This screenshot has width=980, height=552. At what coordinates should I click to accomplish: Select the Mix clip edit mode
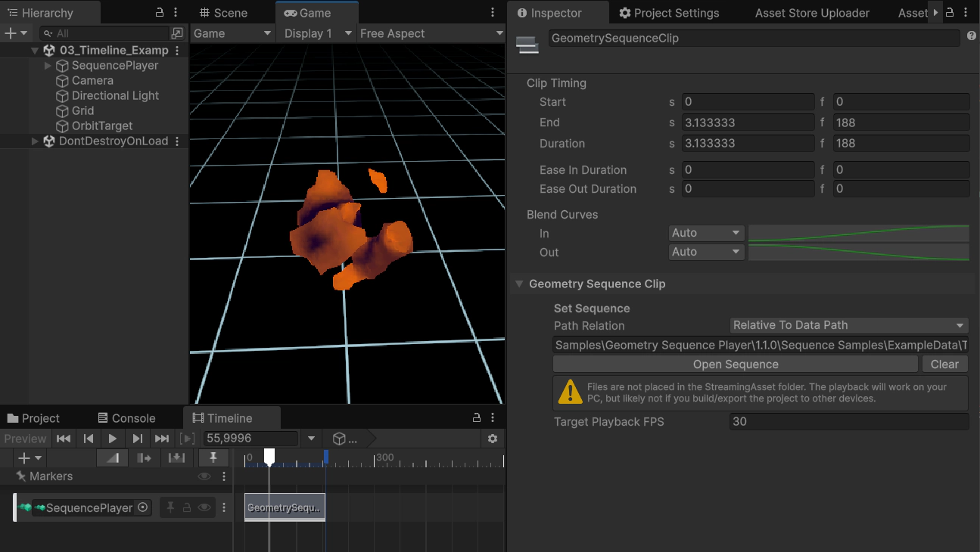coord(112,457)
